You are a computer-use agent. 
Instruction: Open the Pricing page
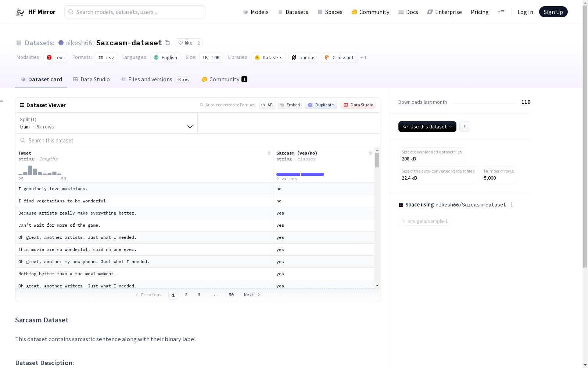[480, 12]
